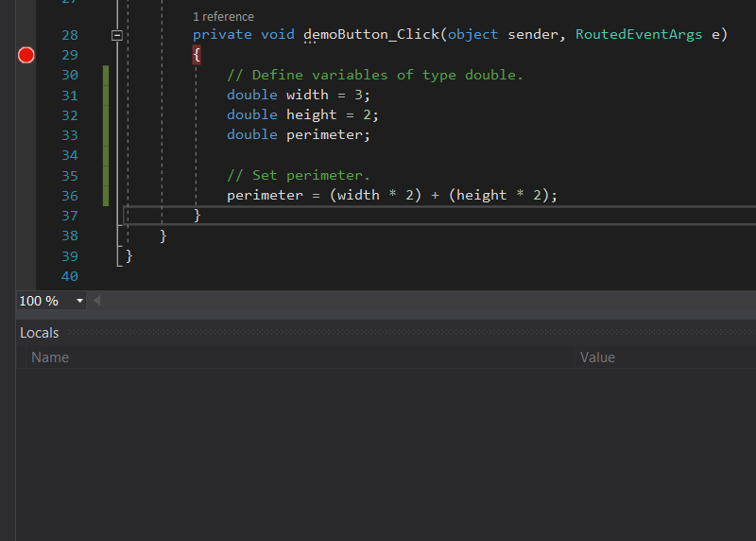Sort by the Name column header

[50, 358]
